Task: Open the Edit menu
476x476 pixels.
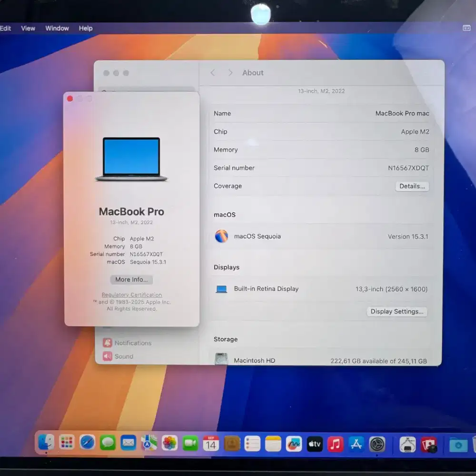Action: [x=5, y=28]
